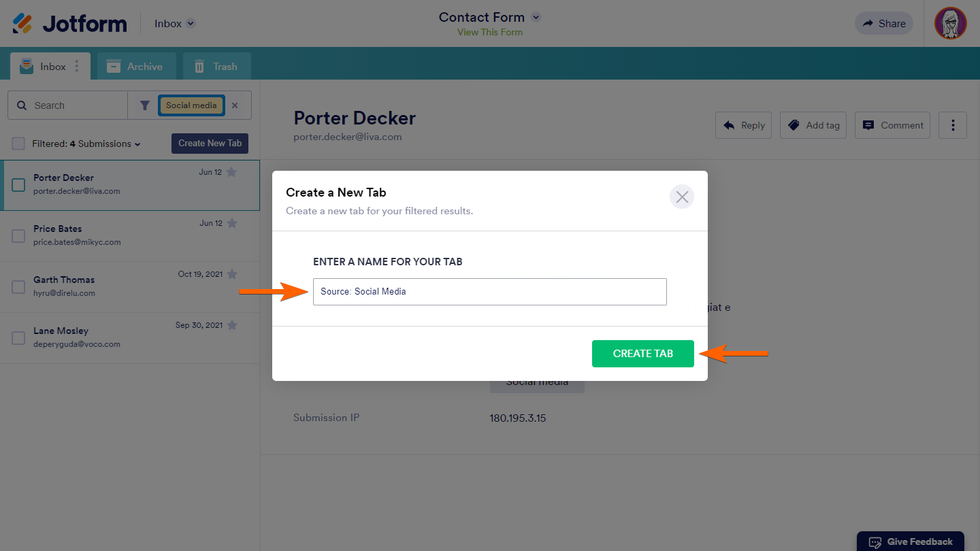Expand the Inbox dropdown beside the logo
The width and height of the screenshot is (980, 551).
[191, 24]
